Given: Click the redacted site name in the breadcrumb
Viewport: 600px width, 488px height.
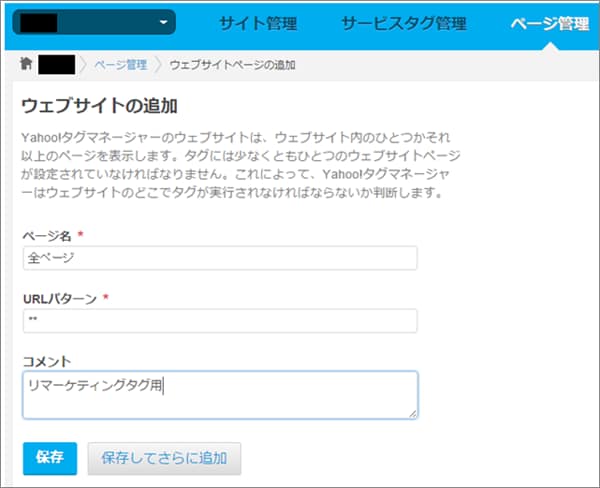Looking at the screenshot, I should [x=56, y=65].
